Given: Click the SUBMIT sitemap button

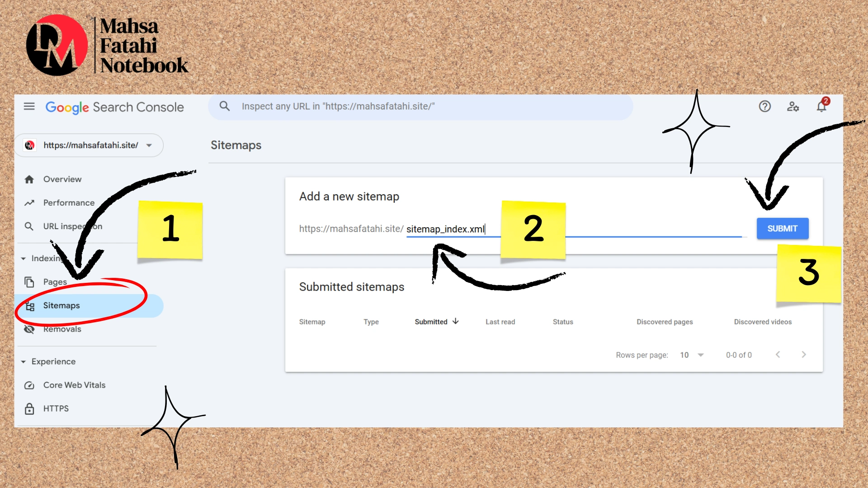Looking at the screenshot, I should click(783, 229).
